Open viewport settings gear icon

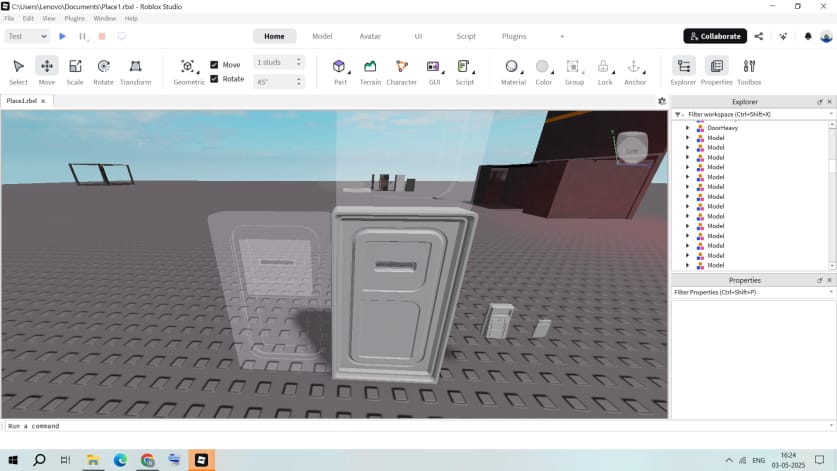pyautogui.click(x=662, y=101)
